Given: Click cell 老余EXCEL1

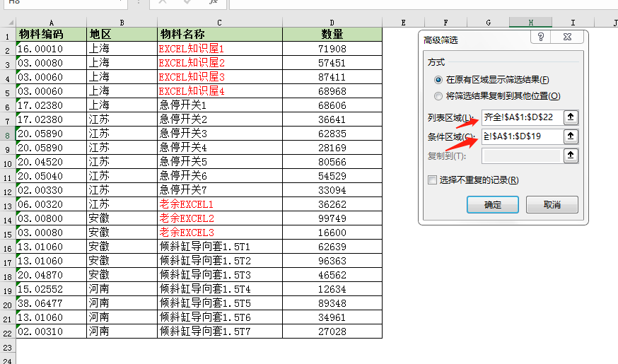Looking at the screenshot, I should coord(219,204).
